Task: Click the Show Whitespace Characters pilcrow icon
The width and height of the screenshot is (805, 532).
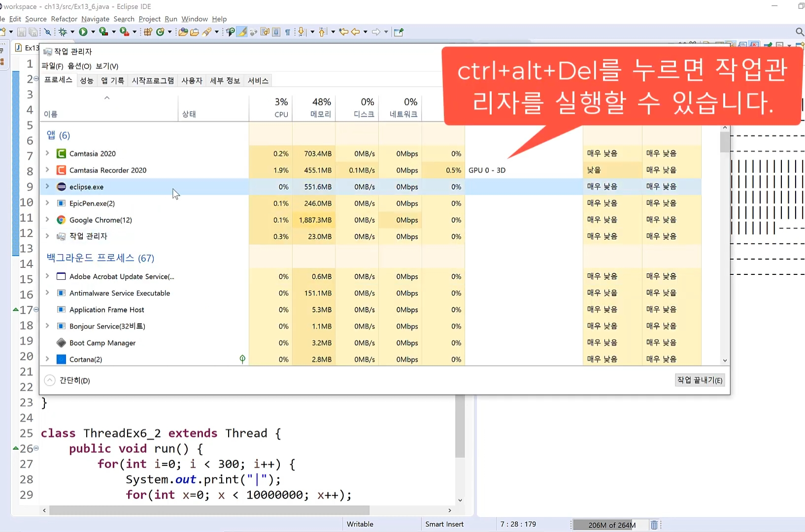Action: [288, 32]
